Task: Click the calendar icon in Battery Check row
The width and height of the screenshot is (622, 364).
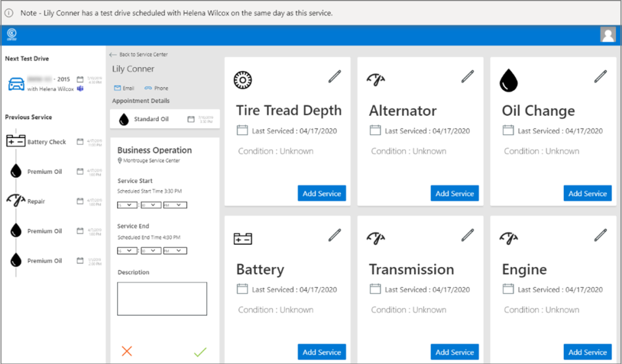Action: point(80,141)
